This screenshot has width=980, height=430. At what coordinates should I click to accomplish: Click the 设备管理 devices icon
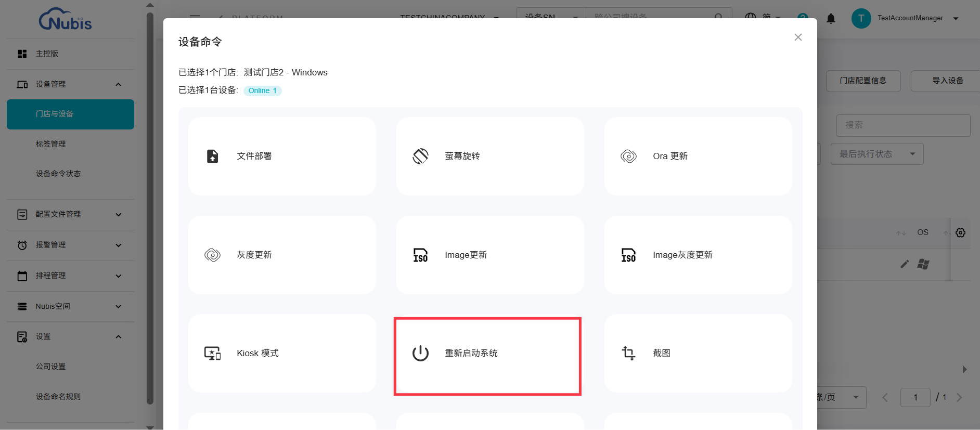[x=22, y=84]
